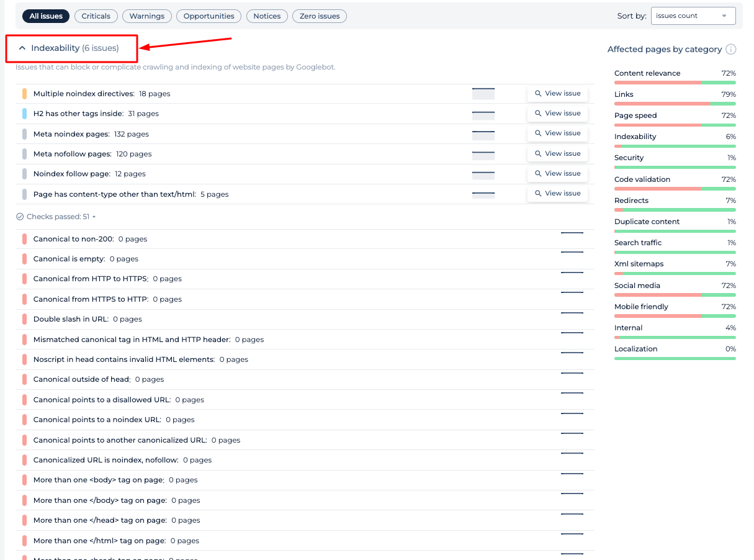The image size is (754, 560).
Task: View issue for Meta nofollow pages
Action: pyautogui.click(x=557, y=154)
